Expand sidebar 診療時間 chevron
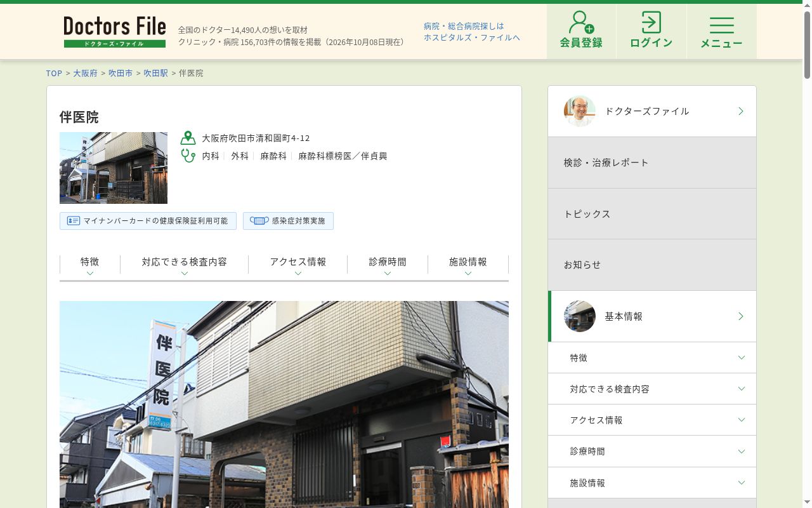 coord(742,451)
